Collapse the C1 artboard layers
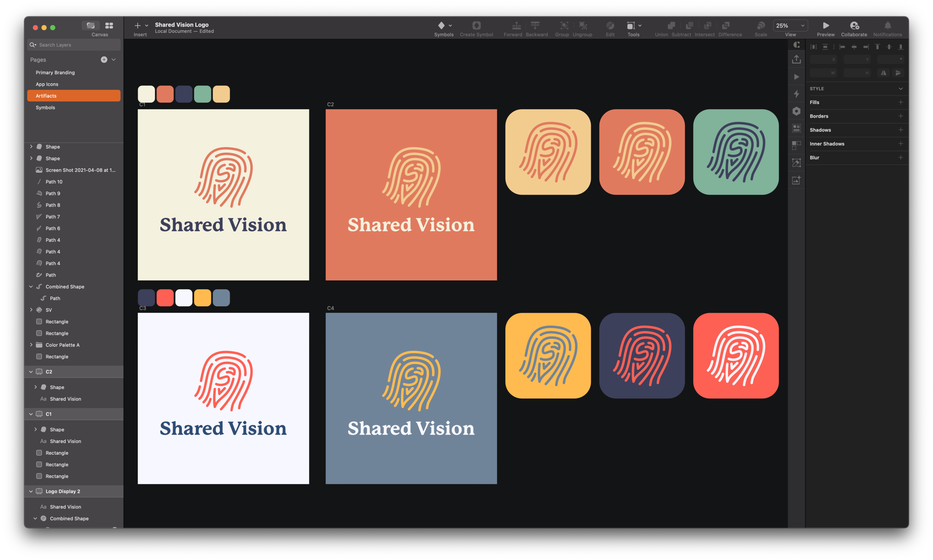This screenshot has width=933, height=560. click(x=31, y=414)
